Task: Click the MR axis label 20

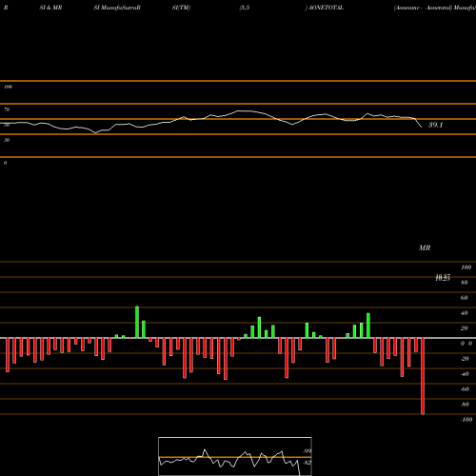Action: (x=465, y=328)
